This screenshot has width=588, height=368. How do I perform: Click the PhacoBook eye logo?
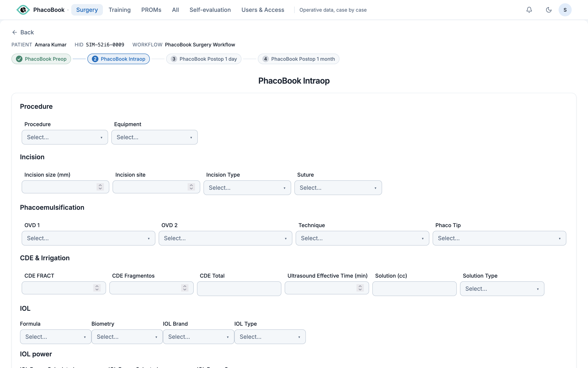(23, 10)
